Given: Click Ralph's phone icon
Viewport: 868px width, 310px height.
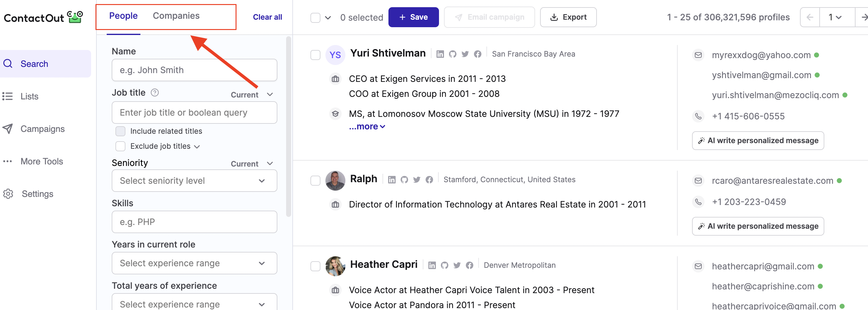Looking at the screenshot, I should (698, 202).
